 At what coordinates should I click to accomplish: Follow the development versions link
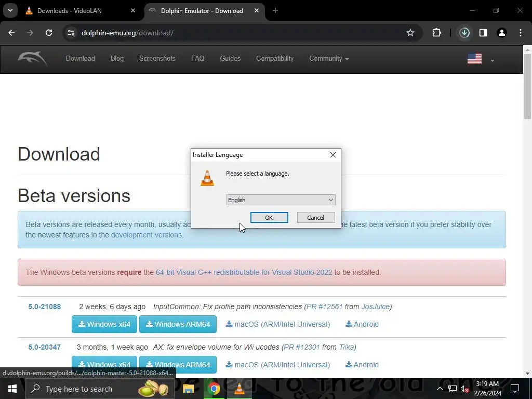click(146, 235)
